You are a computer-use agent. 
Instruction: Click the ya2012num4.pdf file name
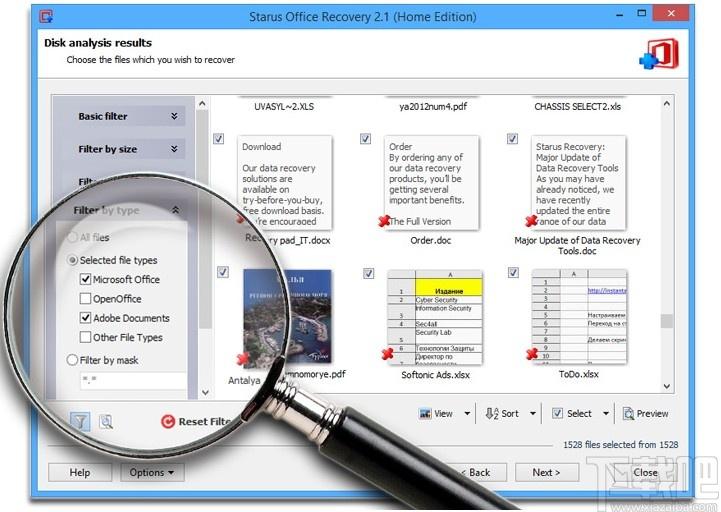point(433,107)
